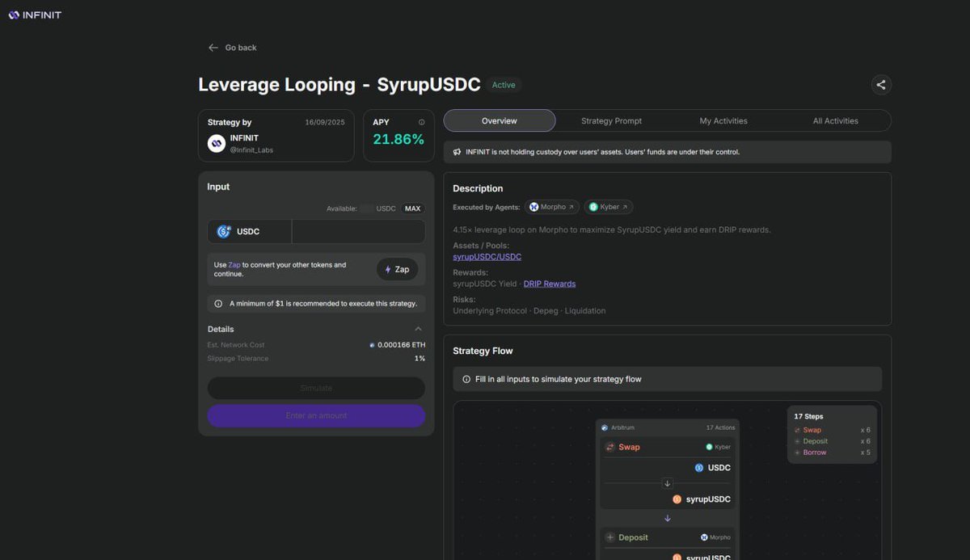
Task: Switch to the Overview tab
Action: [x=499, y=121]
